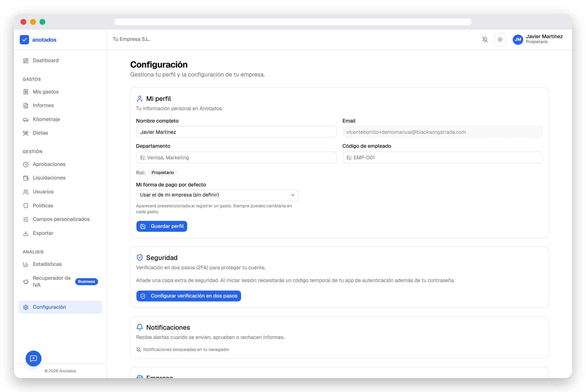This screenshot has width=586, height=392.
Task: Click the Liquidaciones wallet icon
Action: click(26, 178)
